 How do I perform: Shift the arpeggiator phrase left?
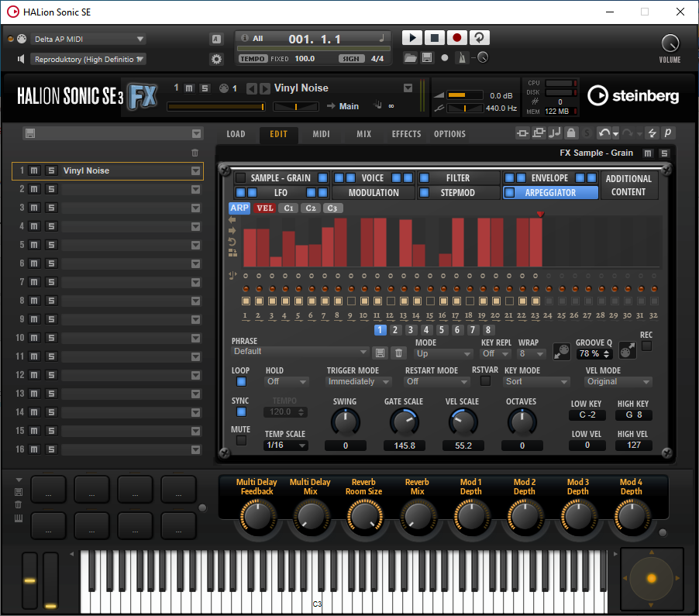232,220
